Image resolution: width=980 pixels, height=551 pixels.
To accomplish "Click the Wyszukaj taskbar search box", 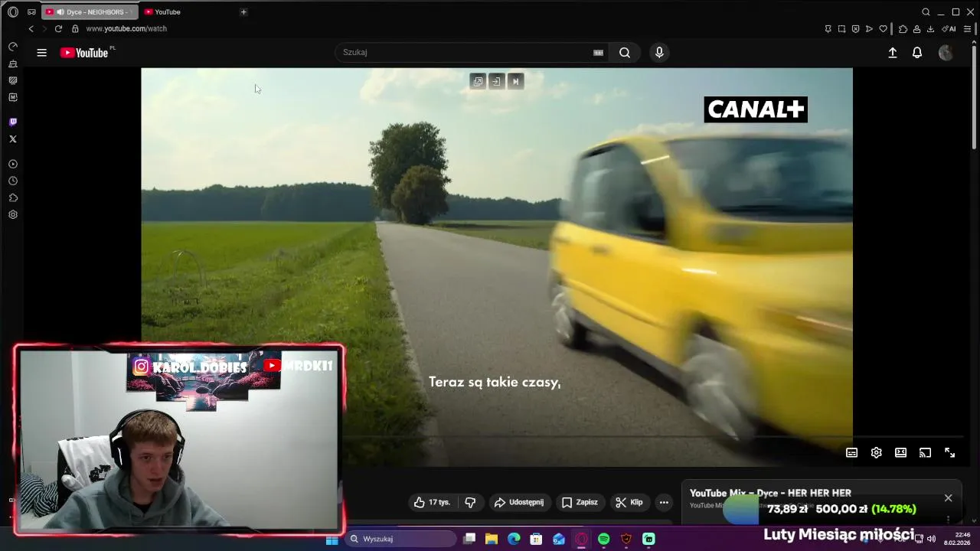I will 400,540.
